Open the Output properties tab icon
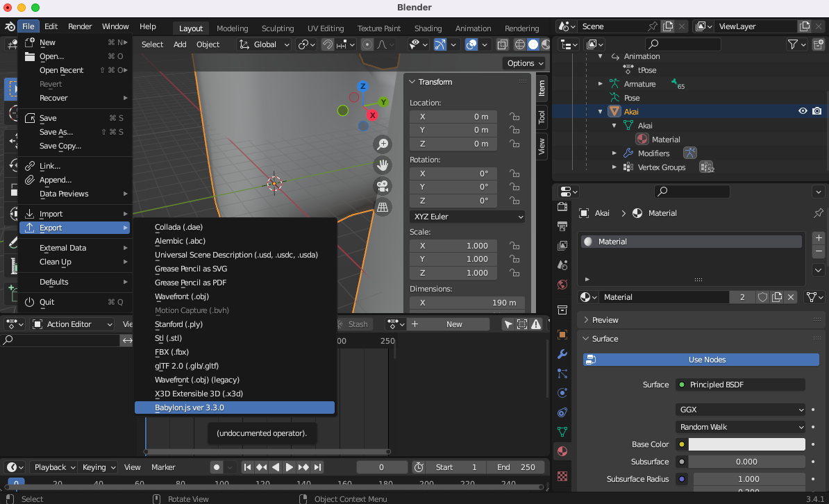The height and width of the screenshot is (504, 829). pyautogui.click(x=562, y=226)
